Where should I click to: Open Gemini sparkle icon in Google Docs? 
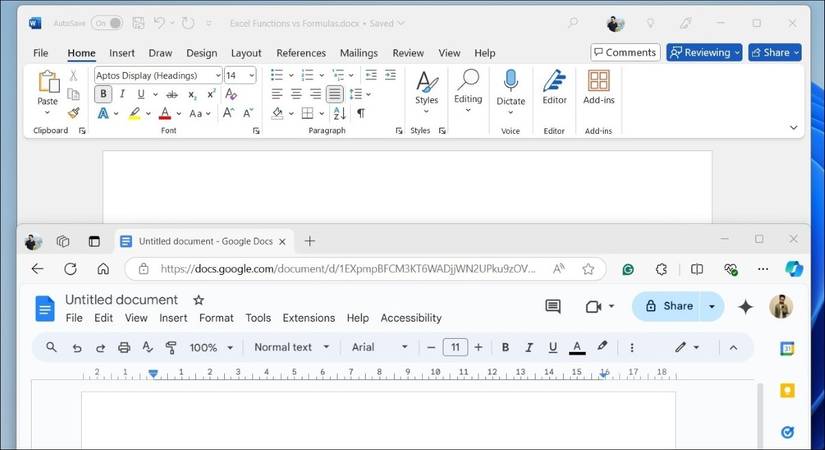(746, 307)
